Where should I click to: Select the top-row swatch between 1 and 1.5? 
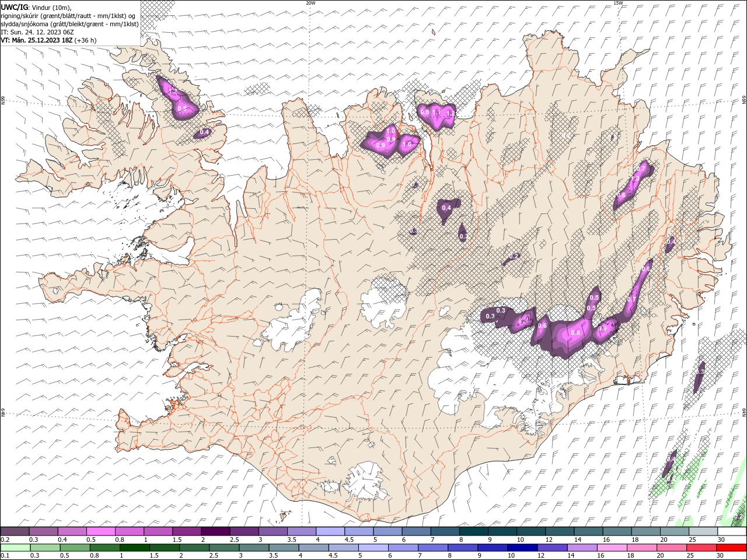point(158,531)
